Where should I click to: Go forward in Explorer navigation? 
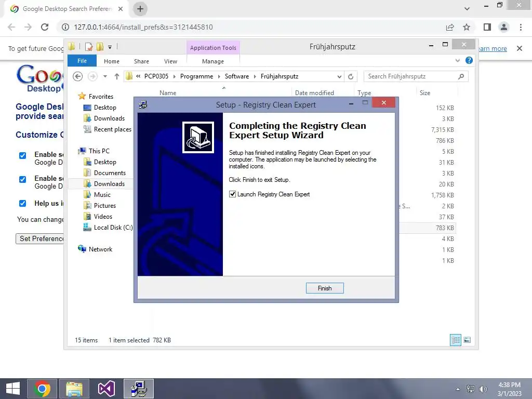(x=92, y=76)
